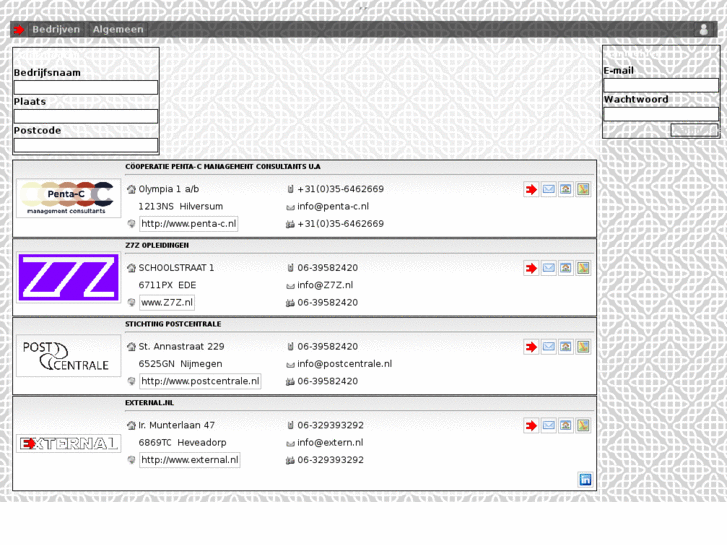
Task: Show map icon for Penta-C
Action: pos(583,189)
